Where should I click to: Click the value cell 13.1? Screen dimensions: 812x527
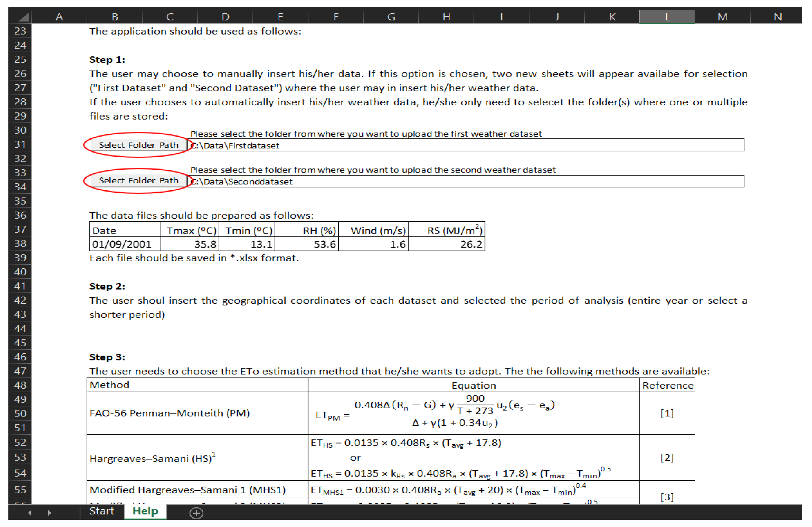tap(247, 244)
